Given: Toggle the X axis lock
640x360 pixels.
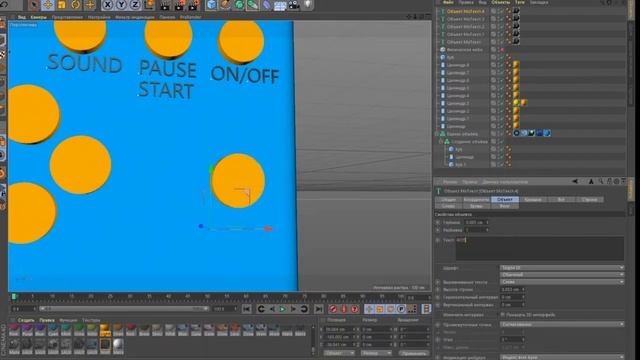Looking at the screenshot, I should (x=107, y=5).
